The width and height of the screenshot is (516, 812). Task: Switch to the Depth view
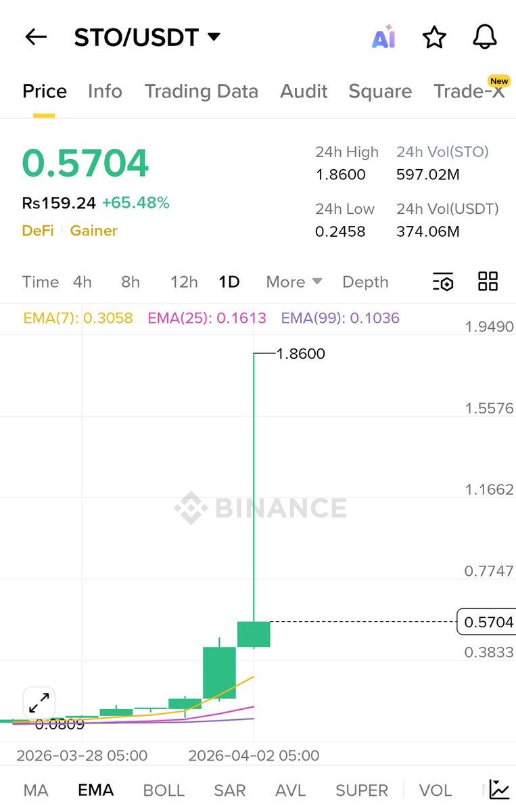coord(365,281)
